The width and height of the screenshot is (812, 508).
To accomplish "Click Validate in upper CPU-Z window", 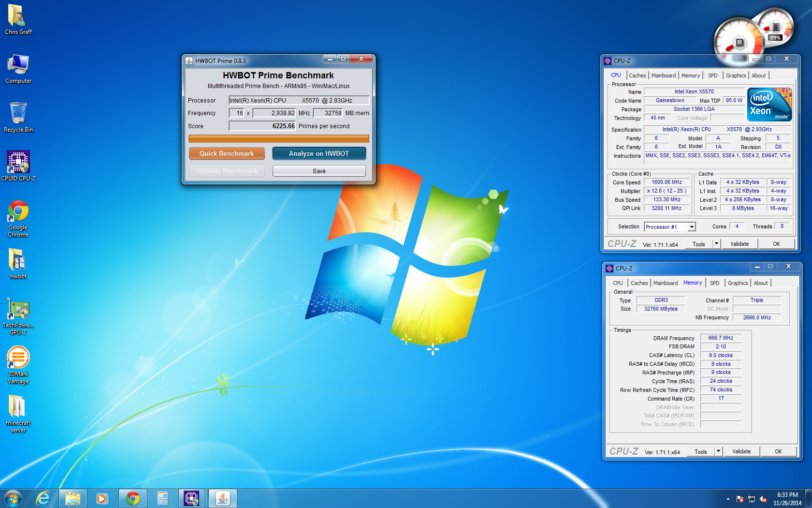I will tap(739, 244).
